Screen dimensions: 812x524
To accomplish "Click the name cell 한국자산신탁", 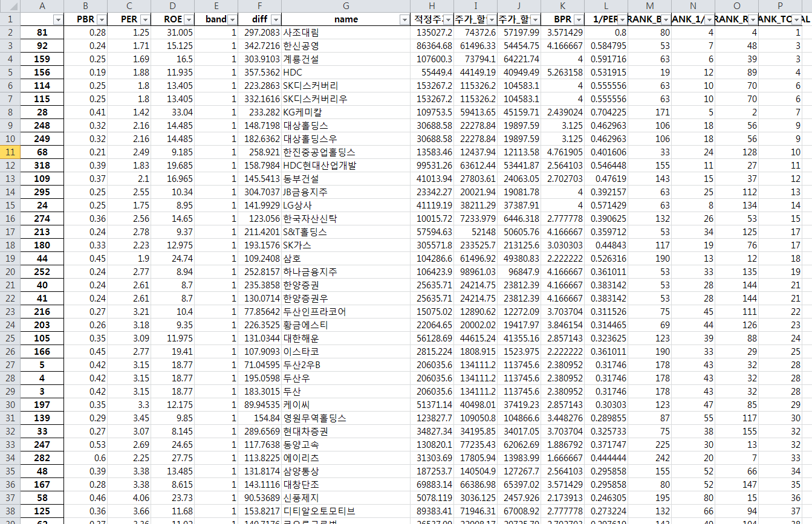I will click(x=346, y=219).
